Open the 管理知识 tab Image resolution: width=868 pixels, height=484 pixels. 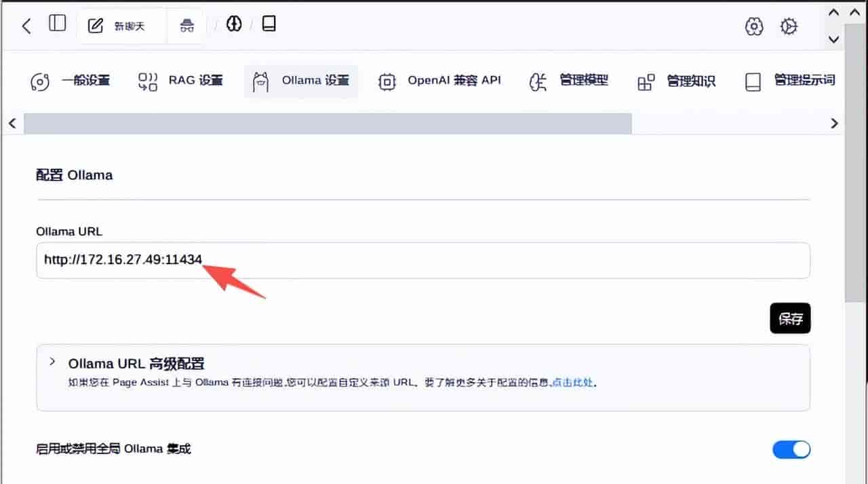pyautogui.click(x=677, y=82)
